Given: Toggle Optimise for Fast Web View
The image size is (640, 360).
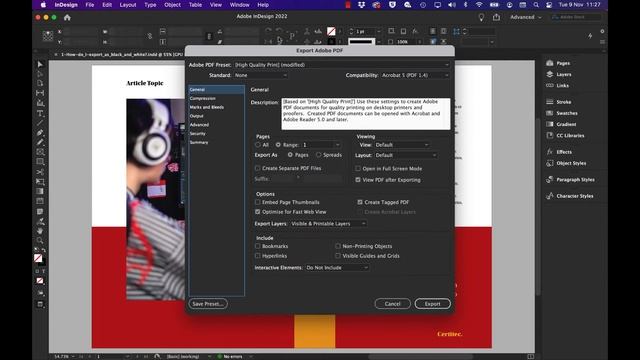Looking at the screenshot, I should click(x=258, y=212).
